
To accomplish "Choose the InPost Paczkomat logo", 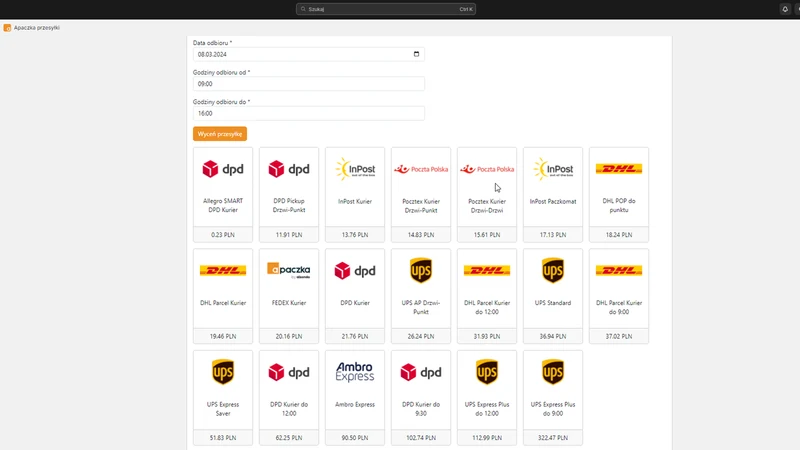I will coord(553,169).
